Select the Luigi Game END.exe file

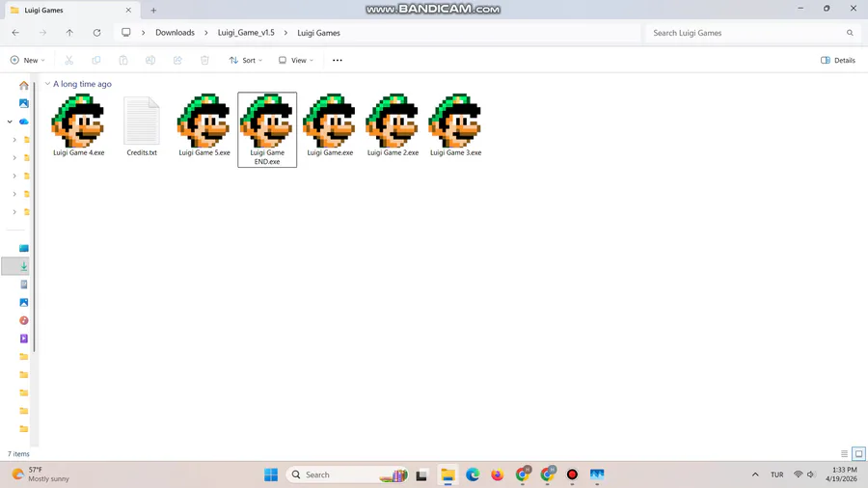point(267,129)
